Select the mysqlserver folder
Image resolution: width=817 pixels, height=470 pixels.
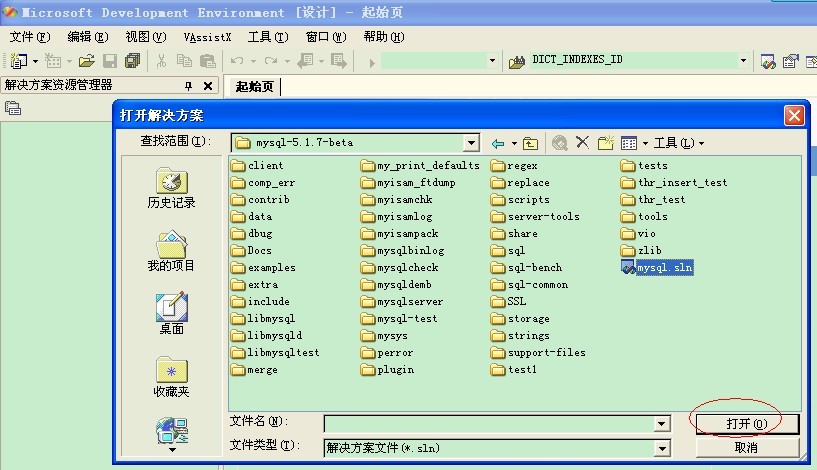pos(402,302)
